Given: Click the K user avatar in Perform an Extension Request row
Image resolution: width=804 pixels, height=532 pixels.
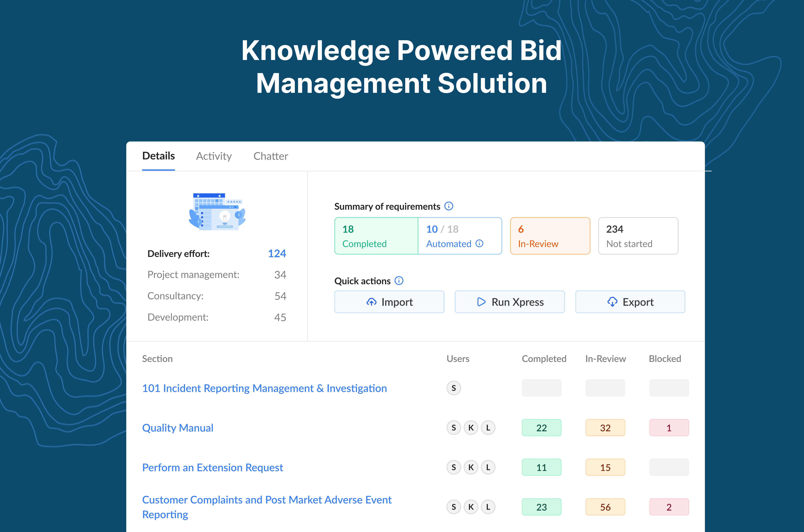Looking at the screenshot, I should pyautogui.click(x=471, y=467).
